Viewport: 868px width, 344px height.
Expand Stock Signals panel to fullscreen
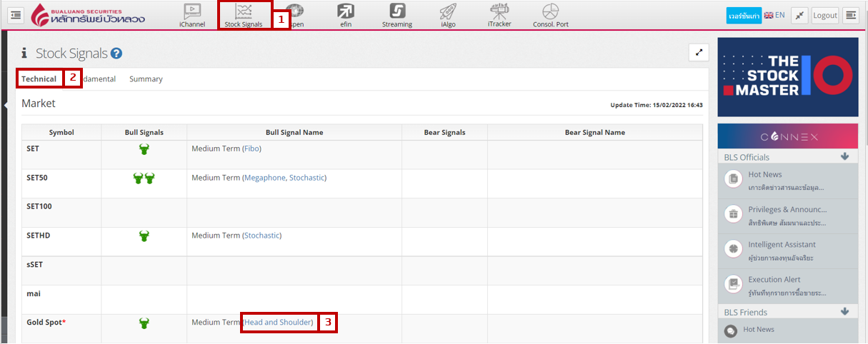pyautogui.click(x=698, y=52)
